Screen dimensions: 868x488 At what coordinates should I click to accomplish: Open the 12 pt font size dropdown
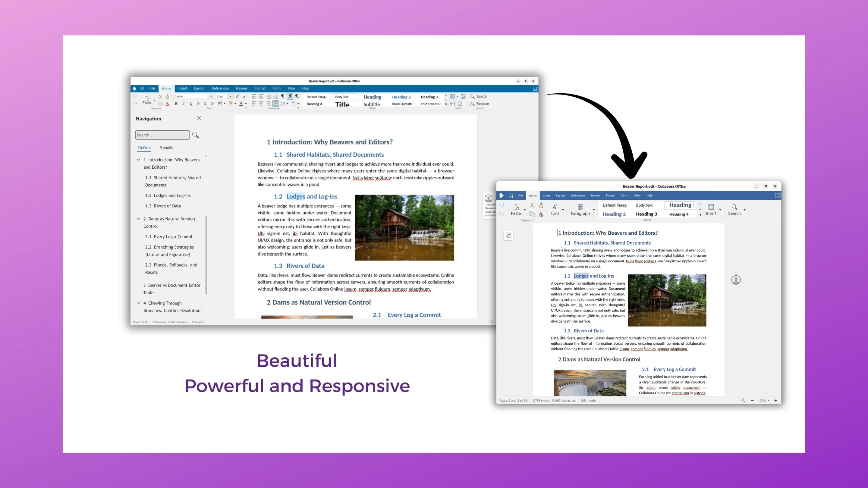(231, 96)
